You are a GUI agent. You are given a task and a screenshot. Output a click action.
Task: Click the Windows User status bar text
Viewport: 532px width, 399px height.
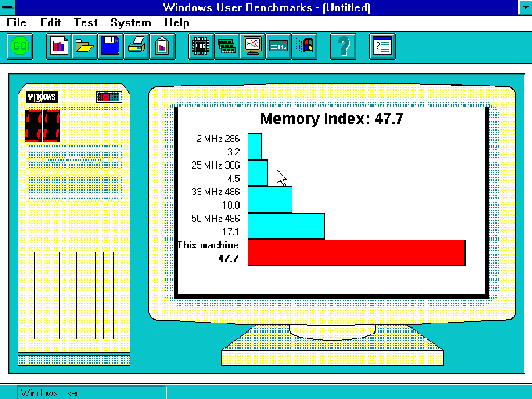pyautogui.click(x=49, y=393)
